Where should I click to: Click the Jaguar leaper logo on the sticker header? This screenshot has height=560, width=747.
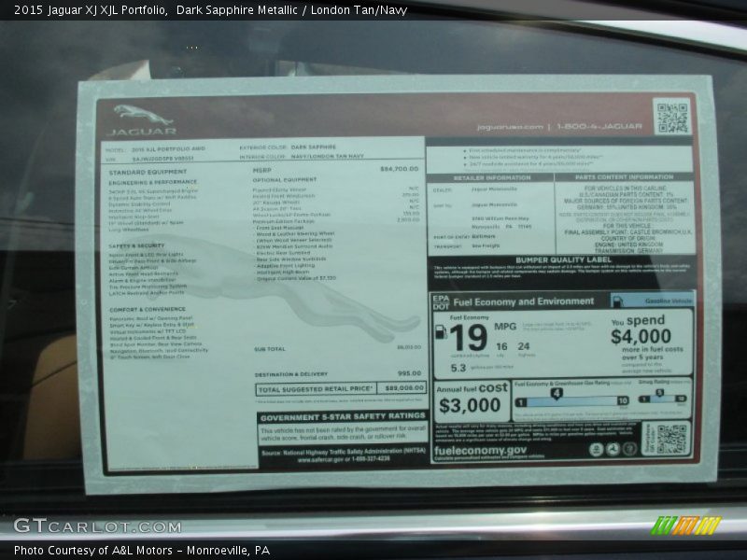[x=143, y=115]
